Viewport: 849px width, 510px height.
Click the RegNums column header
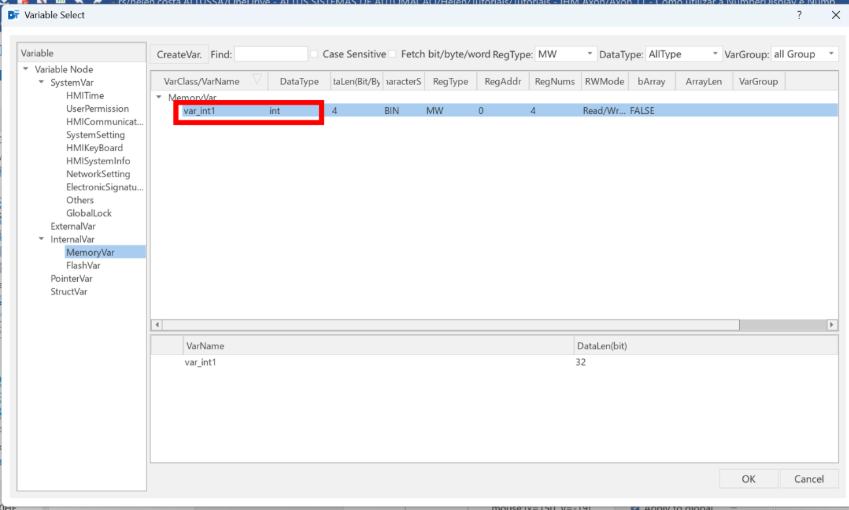554,81
